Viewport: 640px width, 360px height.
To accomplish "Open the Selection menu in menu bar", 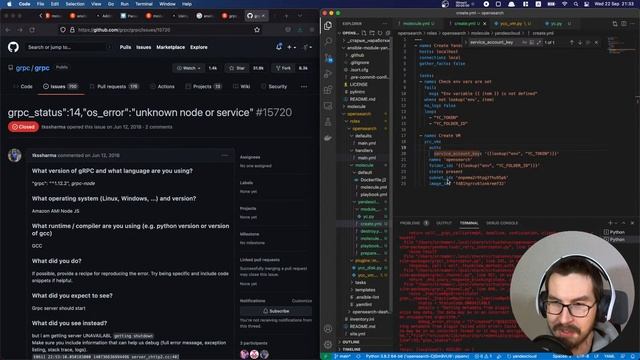I will 75,4.
